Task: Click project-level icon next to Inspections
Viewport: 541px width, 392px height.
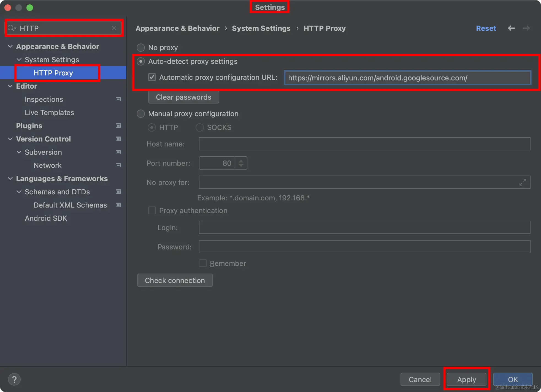Action: [118, 99]
